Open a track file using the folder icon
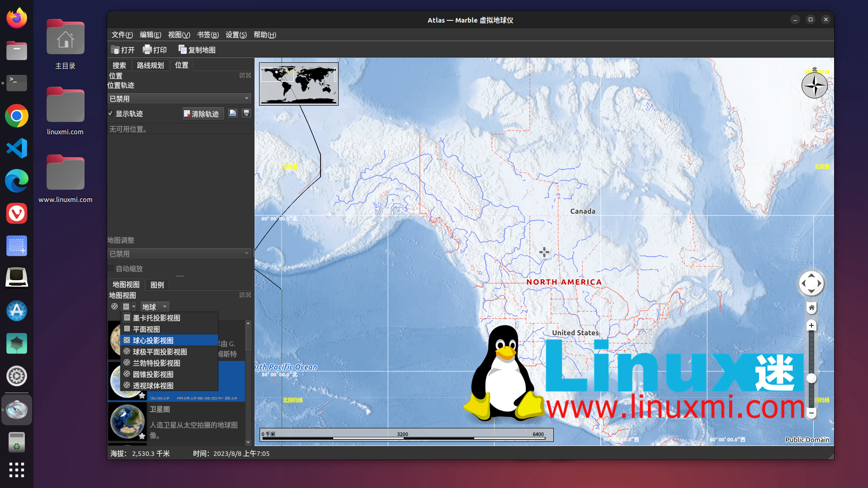Viewport: 868px width, 488px height. point(233,113)
